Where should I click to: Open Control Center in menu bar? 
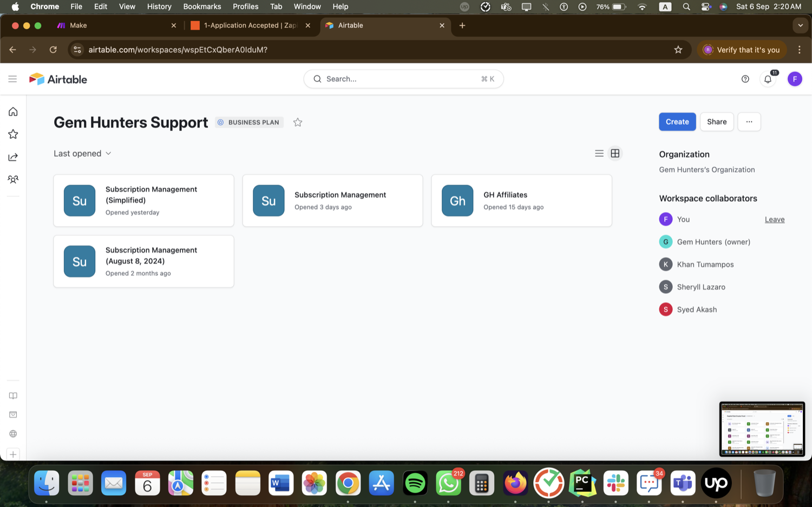706,6
